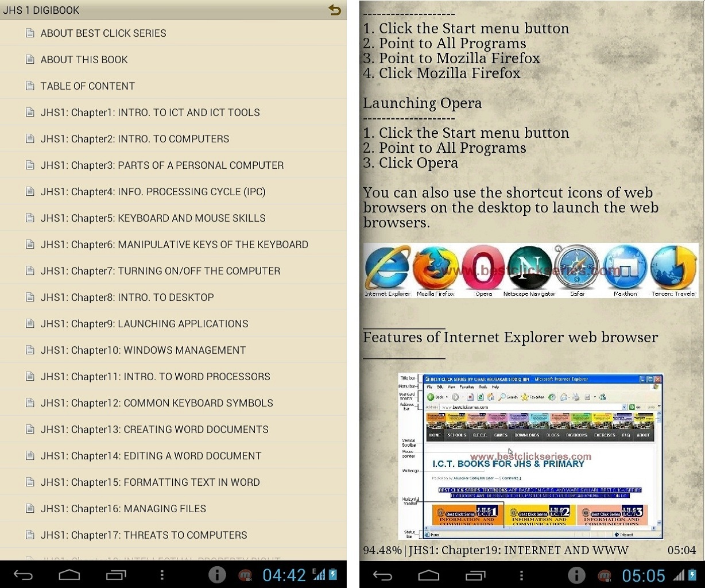Tap the Opera browser icon image

(x=483, y=268)
